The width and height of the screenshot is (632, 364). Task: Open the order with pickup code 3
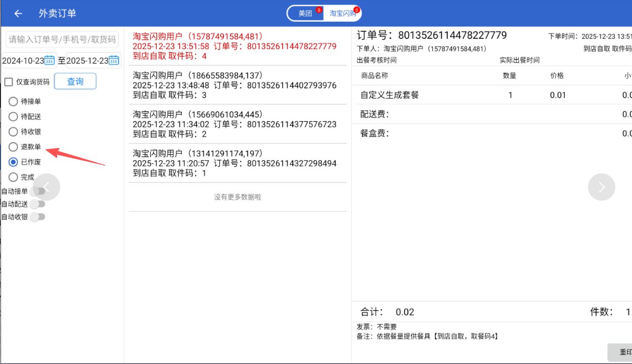click(237, 85)
